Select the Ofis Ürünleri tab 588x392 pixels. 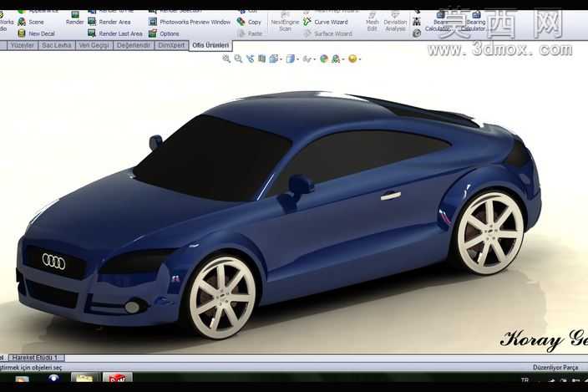pyautogui.click(x=210, y=45)
